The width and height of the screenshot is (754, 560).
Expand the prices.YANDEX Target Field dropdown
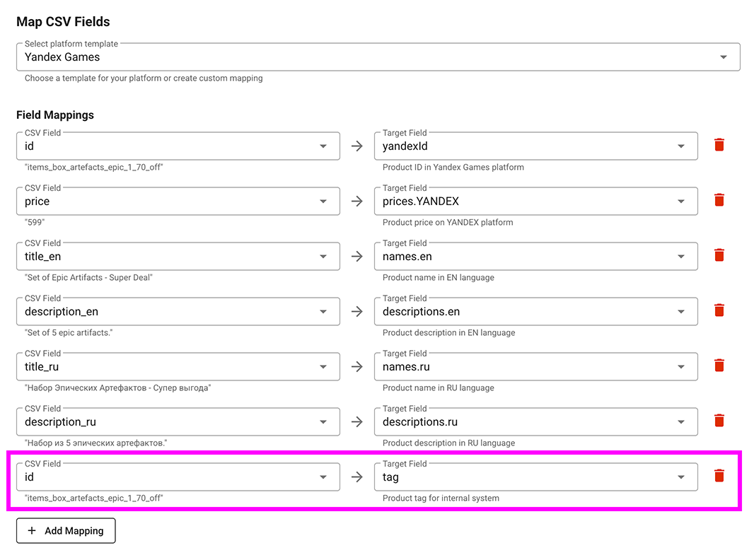click(x=535, y=202)
